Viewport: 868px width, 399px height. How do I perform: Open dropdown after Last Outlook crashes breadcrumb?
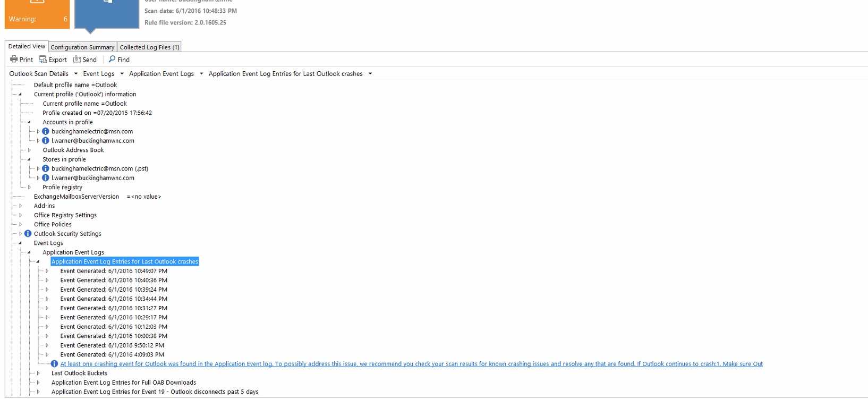tap(370, 74)
